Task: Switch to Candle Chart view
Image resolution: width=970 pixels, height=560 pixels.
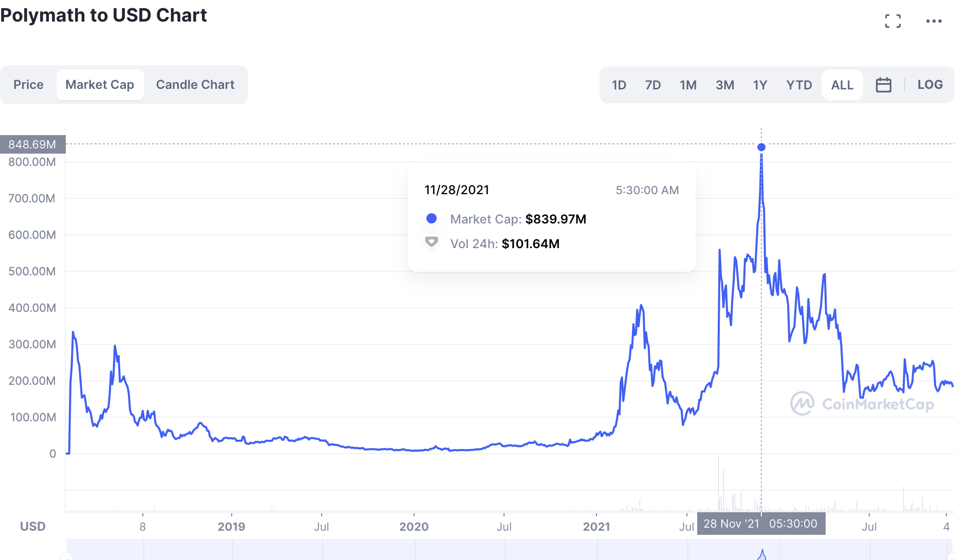Action: tap(195, 85)
